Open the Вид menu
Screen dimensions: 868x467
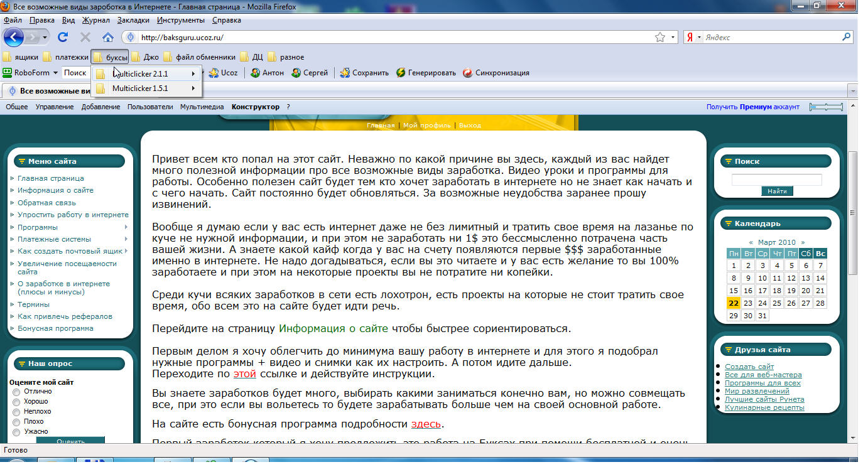[x=68, y=20]
